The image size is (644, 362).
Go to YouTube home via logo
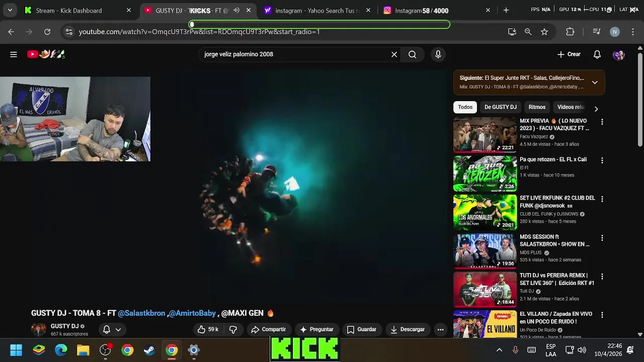click(46, 54)
